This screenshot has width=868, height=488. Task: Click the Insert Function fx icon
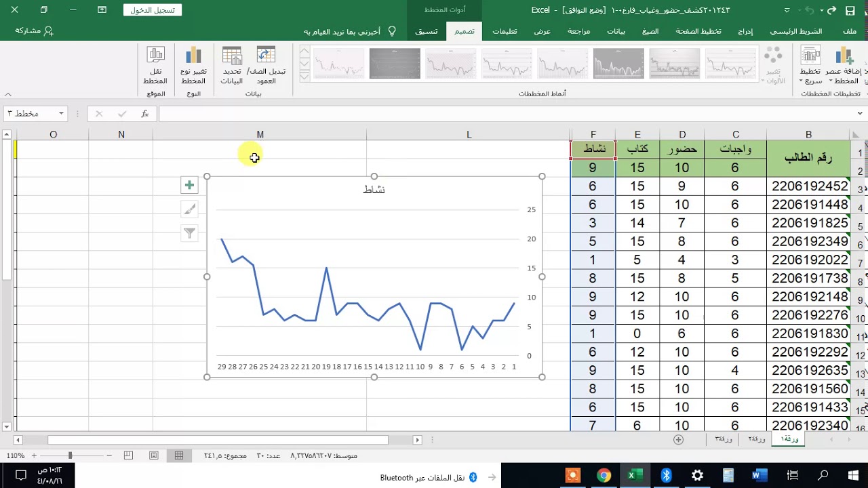coord(144,114)
